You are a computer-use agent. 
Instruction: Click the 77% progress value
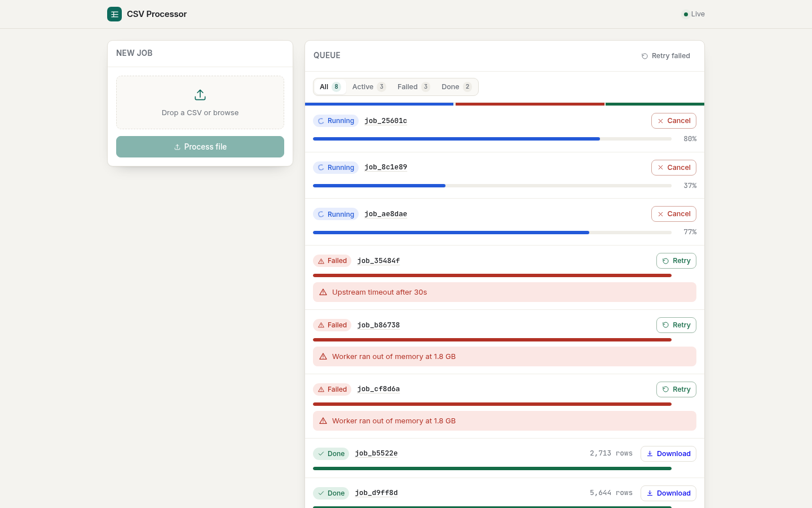pos(690,232)
